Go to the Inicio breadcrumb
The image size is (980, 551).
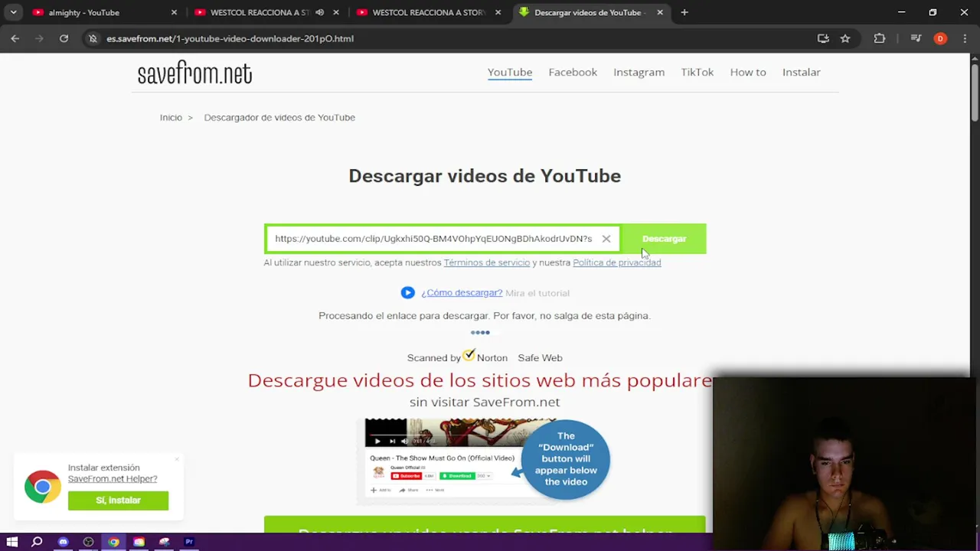pos(171,117)
